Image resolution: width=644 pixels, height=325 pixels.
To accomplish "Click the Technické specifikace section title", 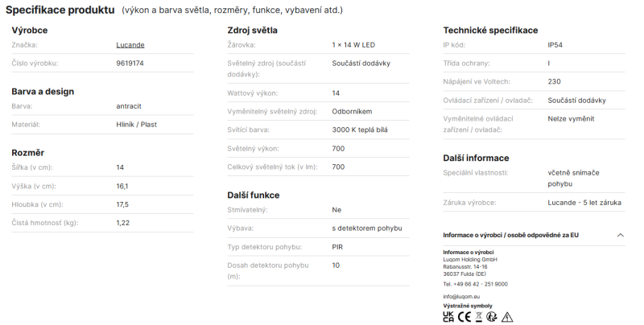I will [490, 31].
